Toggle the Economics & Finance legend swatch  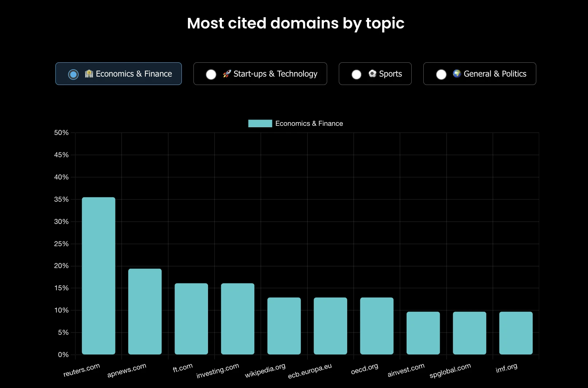click(260, 124)
